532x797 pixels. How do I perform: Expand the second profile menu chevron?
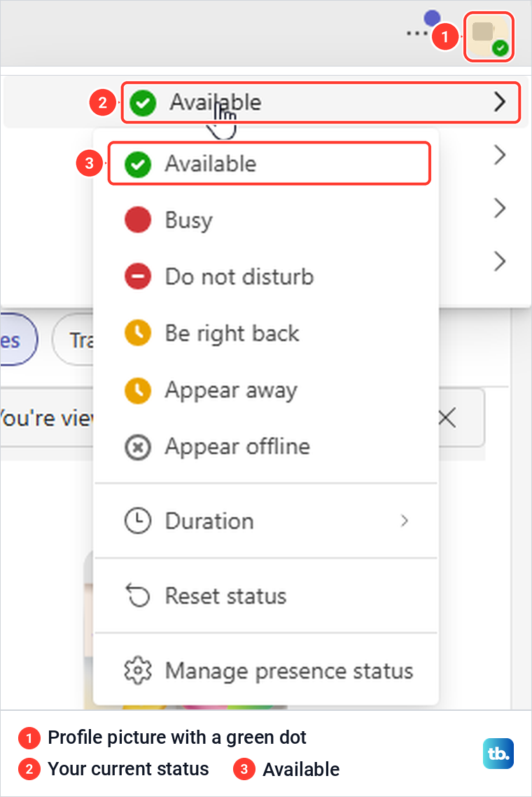pos(500,155)
